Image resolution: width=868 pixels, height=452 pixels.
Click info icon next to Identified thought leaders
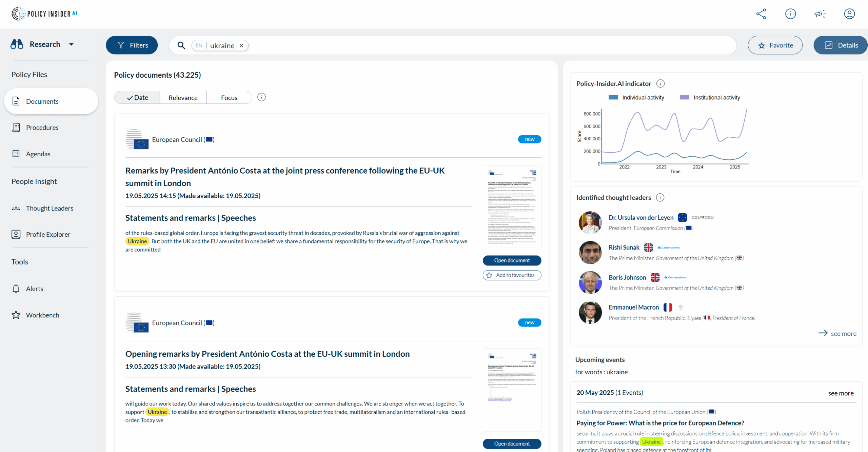tap(660, 197)
